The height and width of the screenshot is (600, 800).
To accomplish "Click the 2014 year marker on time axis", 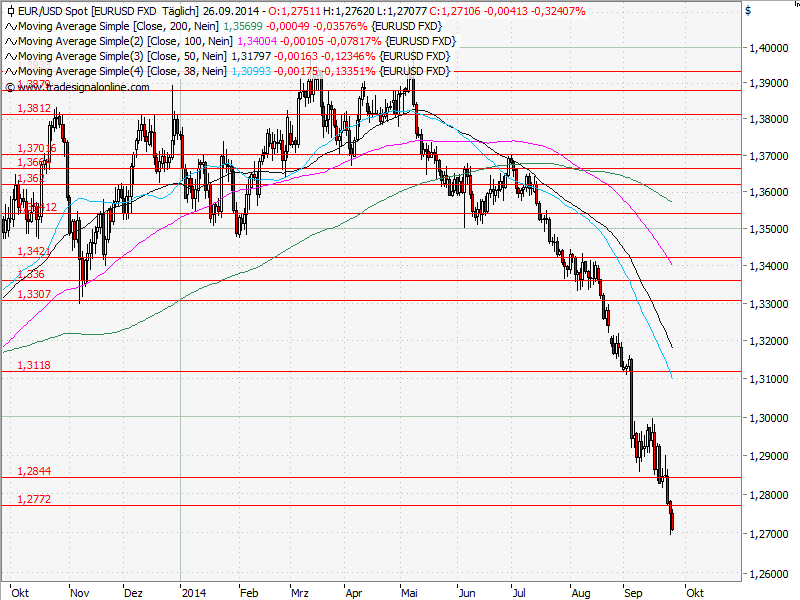I will (192, 591).
